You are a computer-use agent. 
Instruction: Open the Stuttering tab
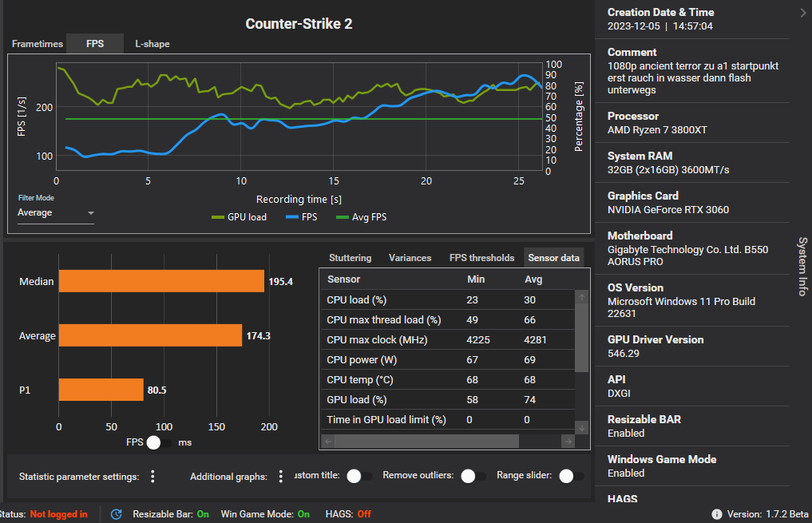[x=350, y=258]
